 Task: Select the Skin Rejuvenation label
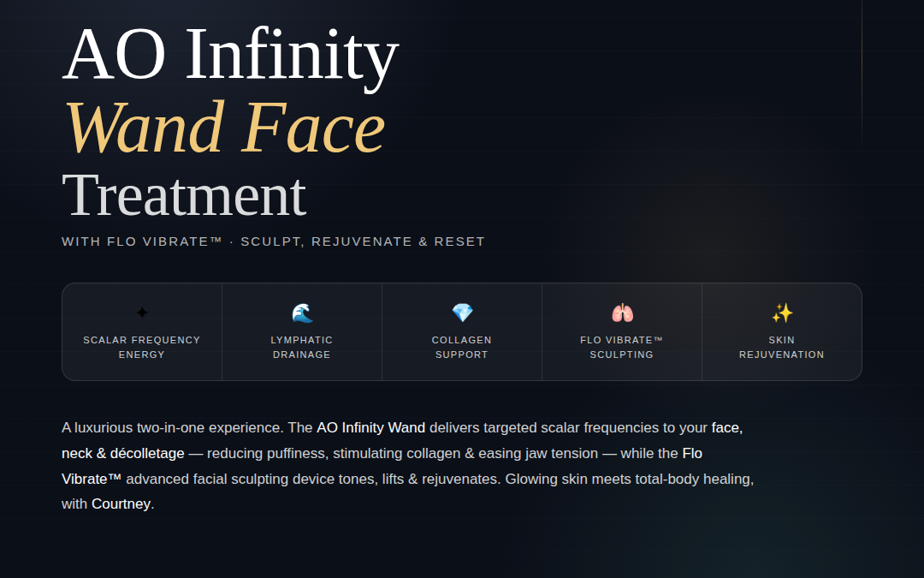[782, 347]
